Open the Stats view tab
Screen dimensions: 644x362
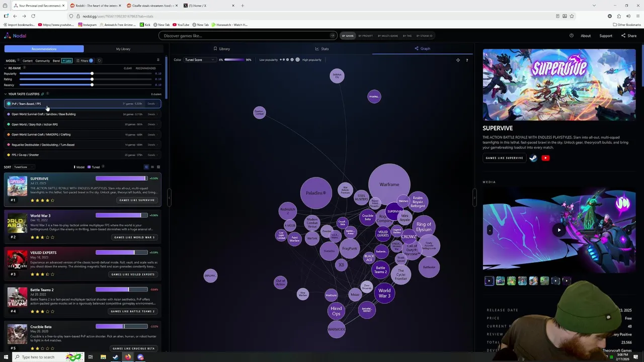322,49
